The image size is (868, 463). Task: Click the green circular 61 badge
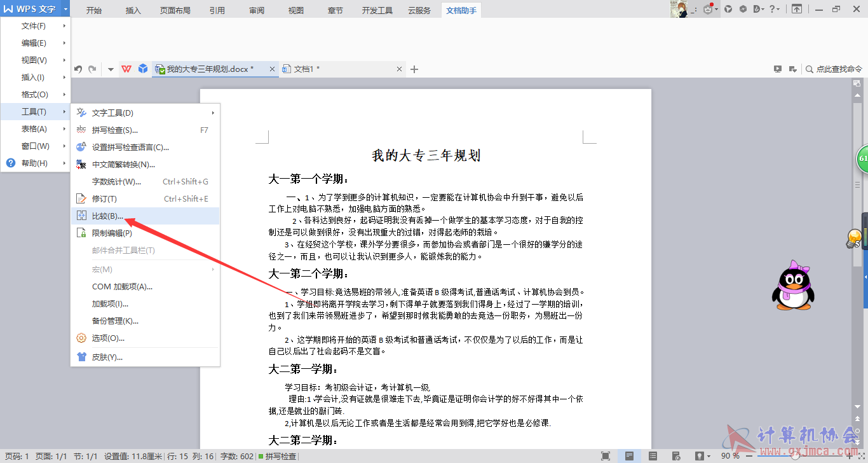pos(862,159)
